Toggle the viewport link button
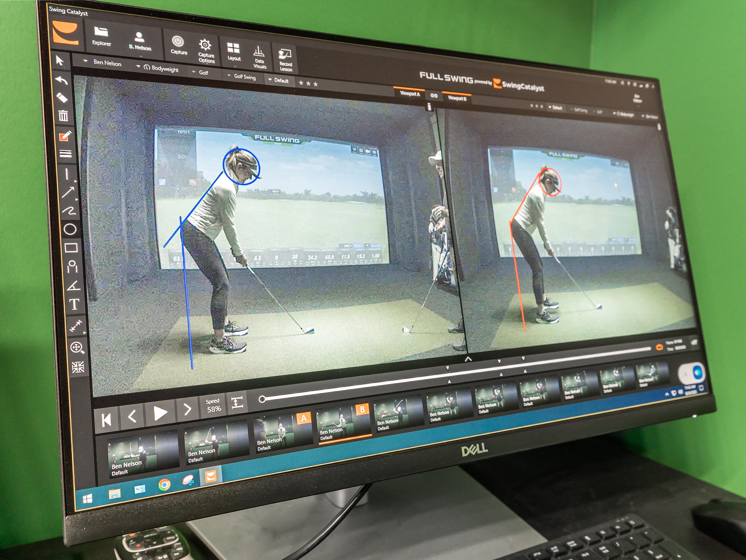The width and height of the screenshot is (746, 560). tap(434, 96)
